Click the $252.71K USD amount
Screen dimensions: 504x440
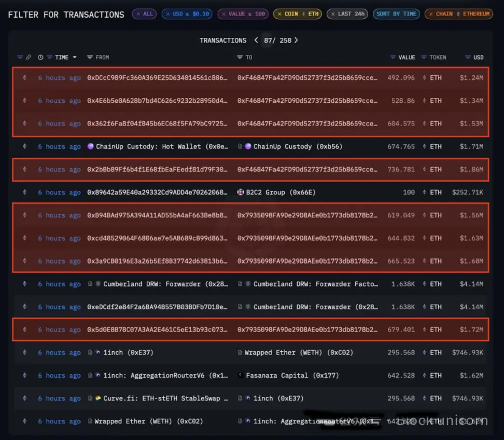[x=467, y=192]
